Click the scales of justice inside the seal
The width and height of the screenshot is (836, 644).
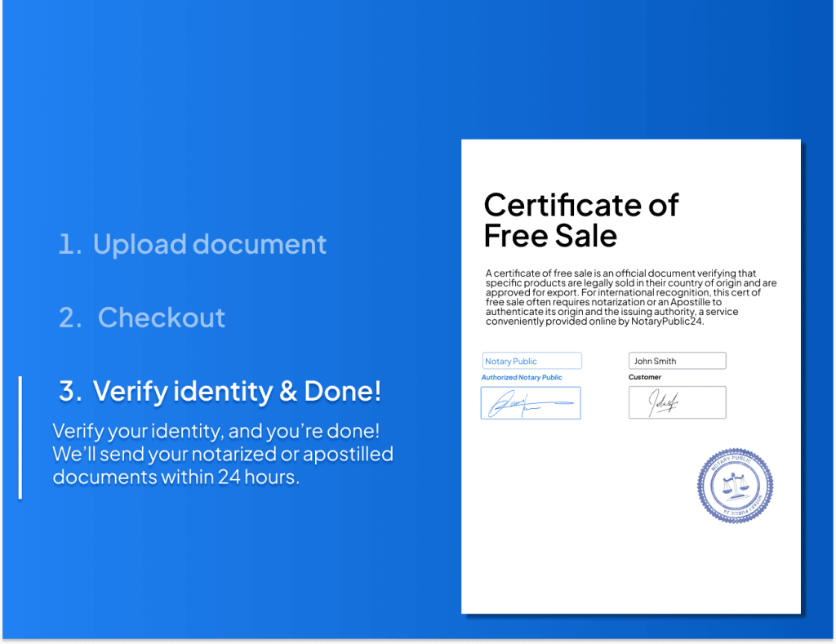click(735, 485)
